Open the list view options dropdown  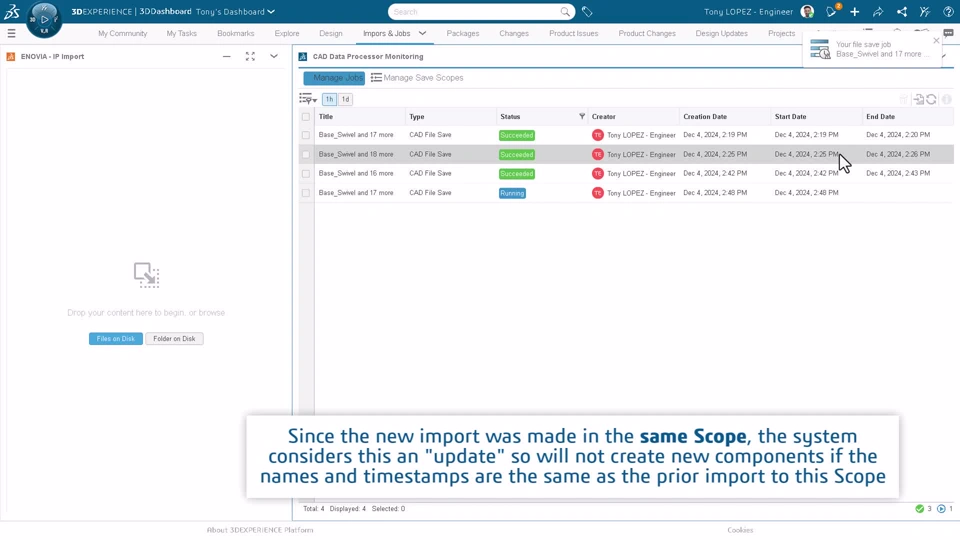[x=308, y=99]
